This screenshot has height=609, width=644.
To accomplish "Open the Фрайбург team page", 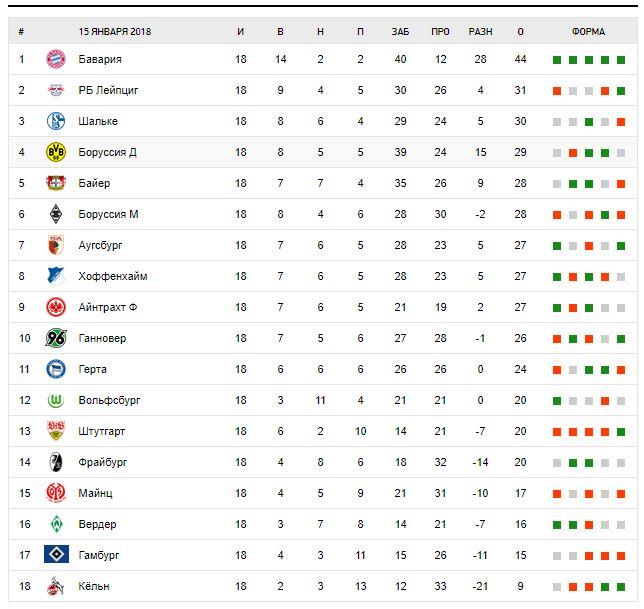I will [x=102, y=463].
